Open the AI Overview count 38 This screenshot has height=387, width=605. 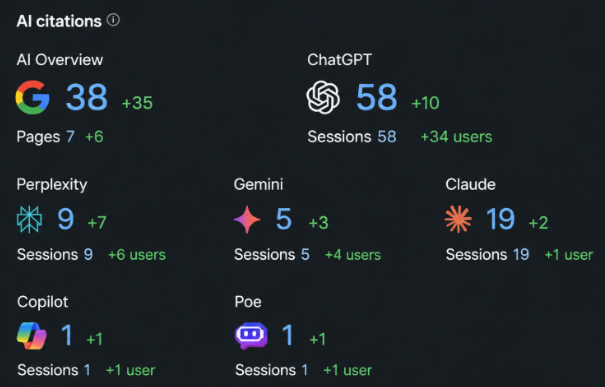click(x=86, y=97)
